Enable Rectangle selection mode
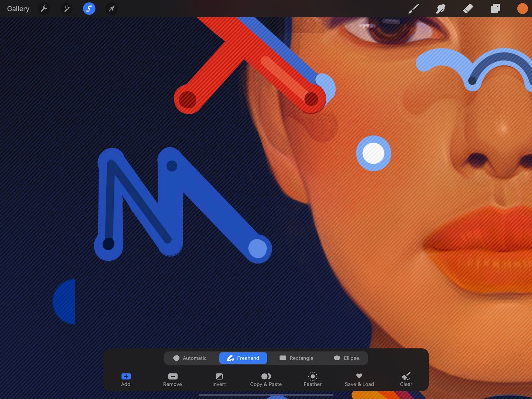Screen dimensions: 532x399 point(296,358)
